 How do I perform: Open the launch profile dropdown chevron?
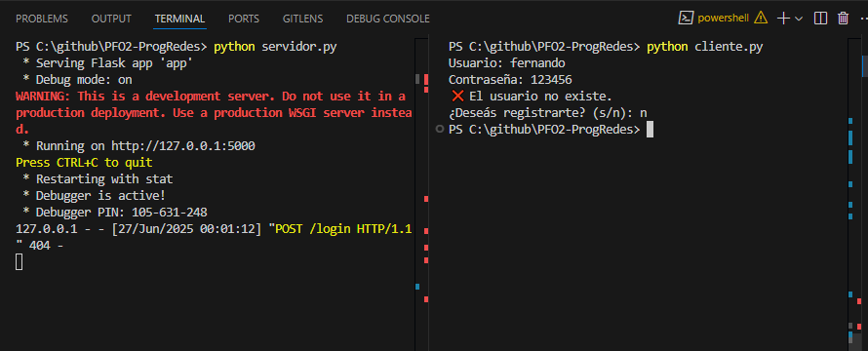coord(798,19)
